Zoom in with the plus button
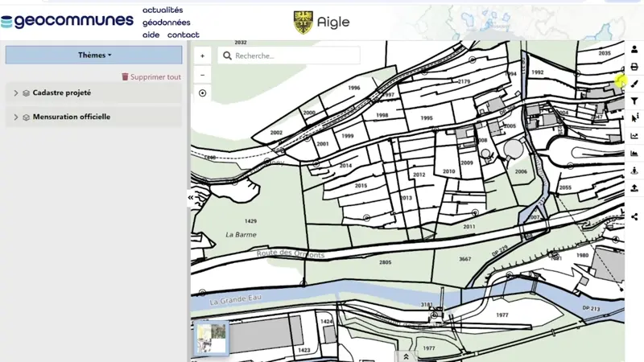 point(202,56)
